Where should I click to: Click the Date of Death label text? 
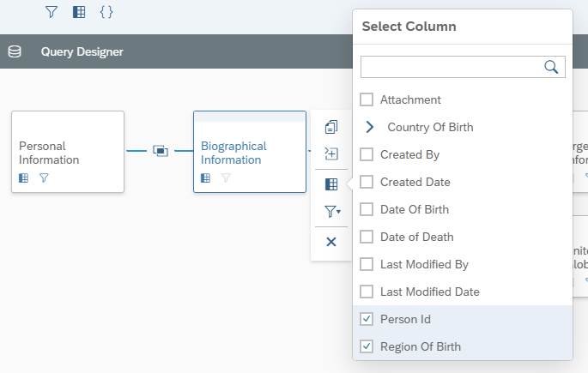416,237
